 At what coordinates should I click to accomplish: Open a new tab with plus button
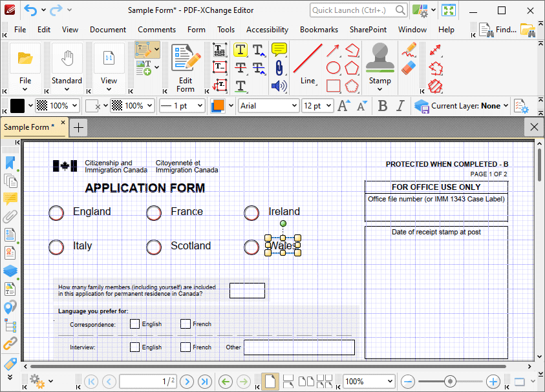[79, 127]
